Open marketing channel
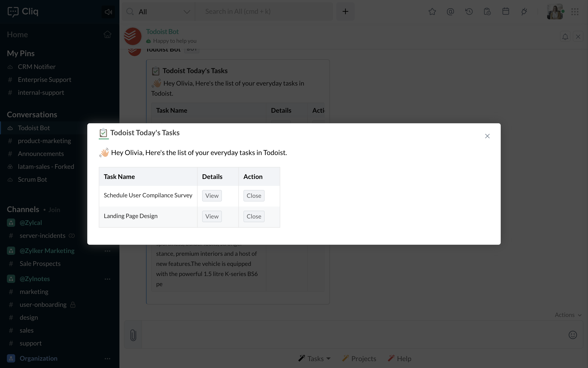Screen dimensions: 588x368 pos(34,292)
